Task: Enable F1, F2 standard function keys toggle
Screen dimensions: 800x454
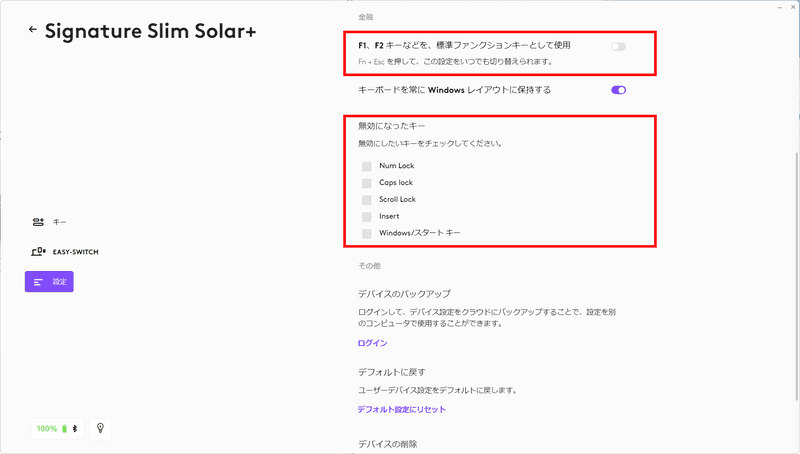Action: point(618,47)
